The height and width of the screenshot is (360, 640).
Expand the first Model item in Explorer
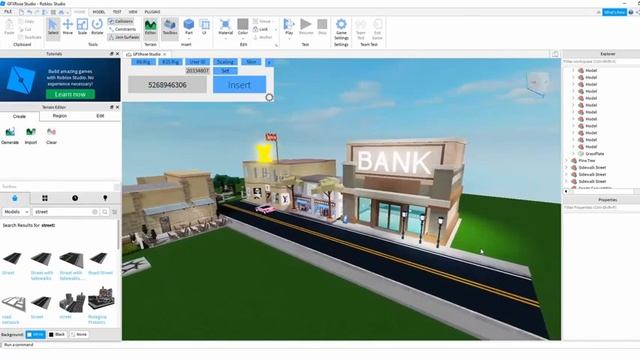click(573, 71)
